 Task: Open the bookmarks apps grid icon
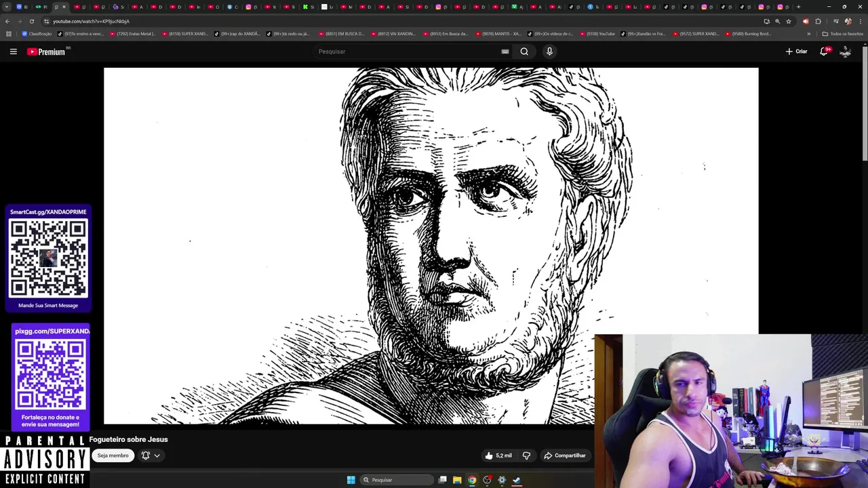point(8,34)
